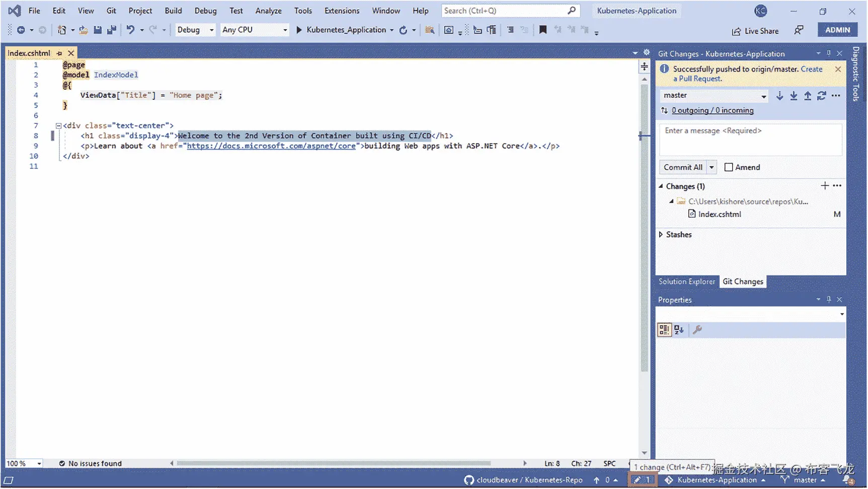Undo the last edit using the toolbar arrow
Image resolution: width=868 pixels, height=489 pixels.
pyautogui.click(x=130, y=30)
